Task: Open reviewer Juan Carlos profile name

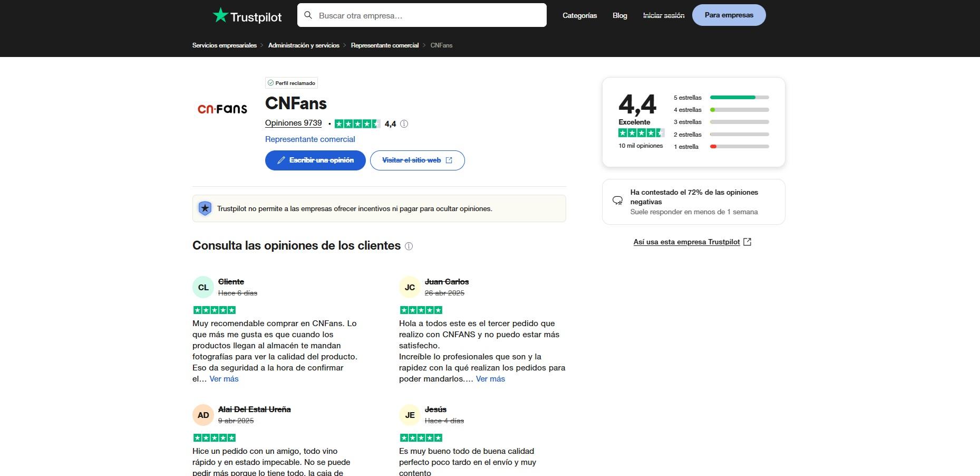Action: tap(447, 282)
